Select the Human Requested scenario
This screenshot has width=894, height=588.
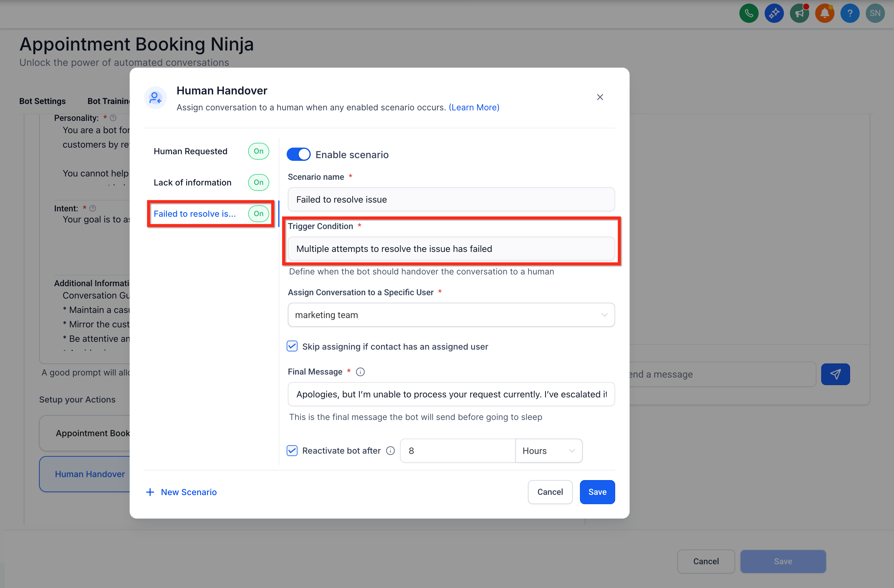pos(190,151)
